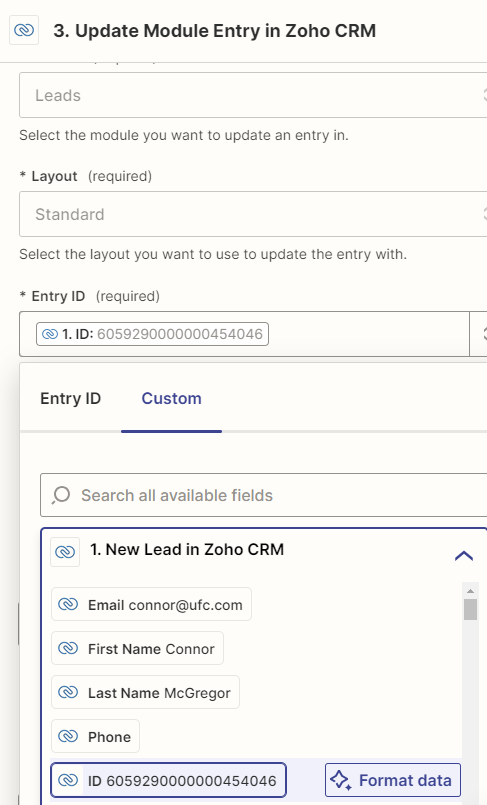Collapse the New Lead in Zoho CRM section
Image resolution: width=487 pixels, height=805 pixels.
[463, 555]
